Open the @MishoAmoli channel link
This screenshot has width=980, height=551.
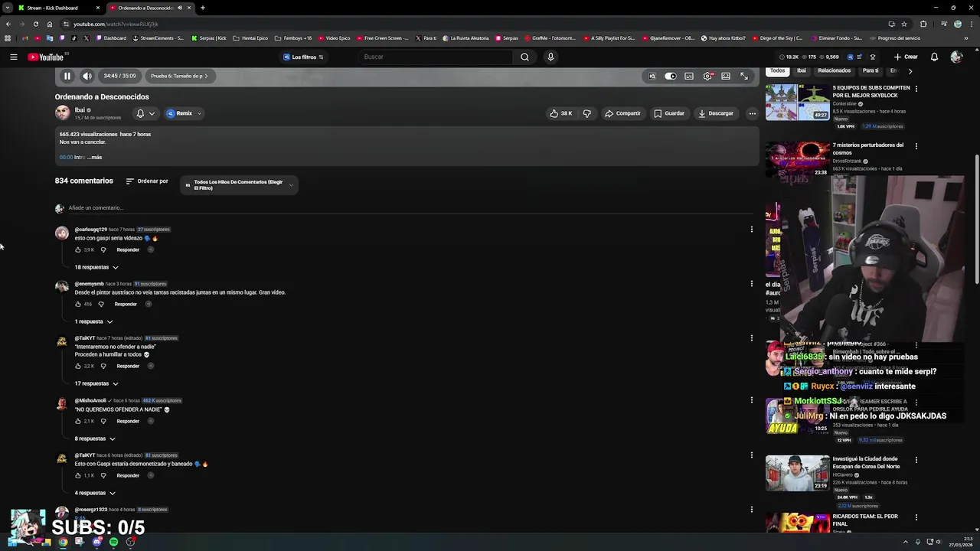point(90,400)
